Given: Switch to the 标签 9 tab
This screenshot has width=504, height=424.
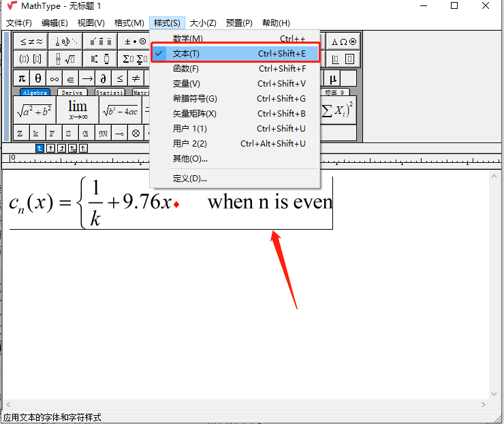Looking at the screenshot, I should (334, 92).
